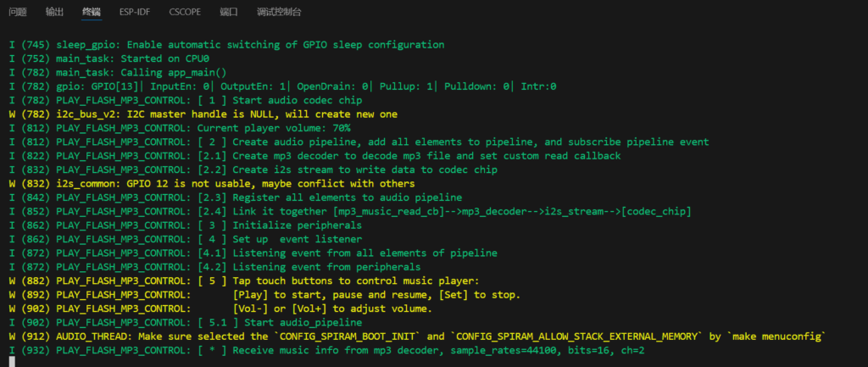Click the 'Start audio_pipeline' log line
The image size is (868, 367).
pos(186,322)
